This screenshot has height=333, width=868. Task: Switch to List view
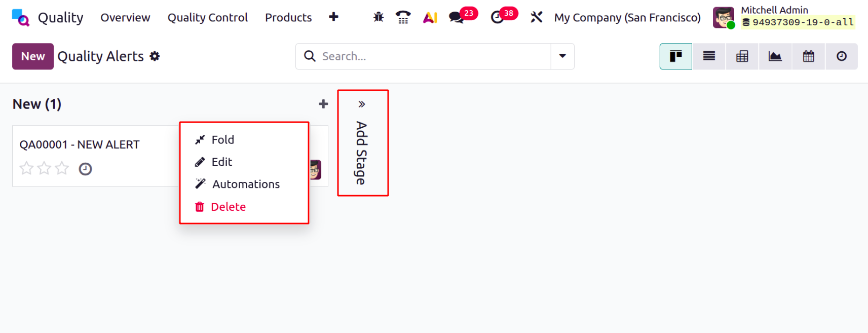click(708, 56)
